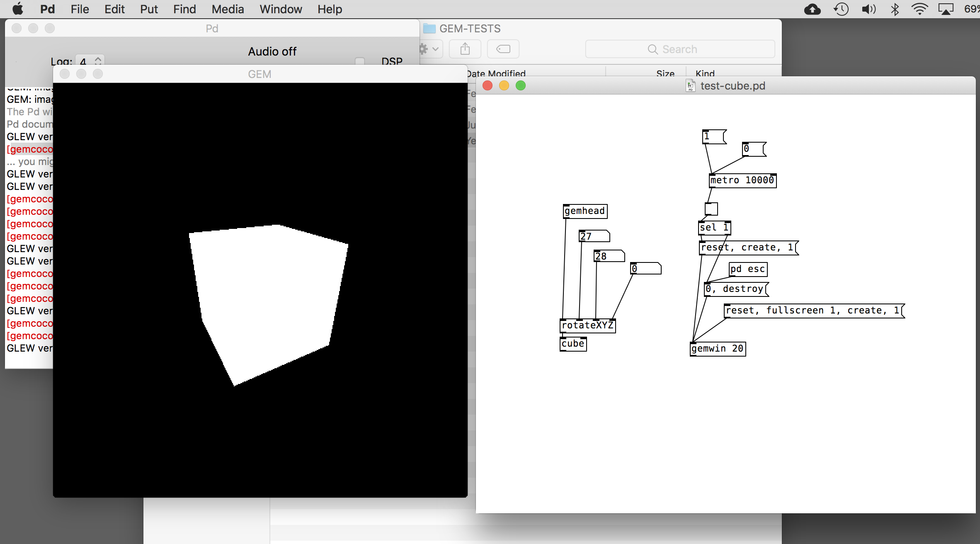Open the Find menu

click(x=184, y=9)
